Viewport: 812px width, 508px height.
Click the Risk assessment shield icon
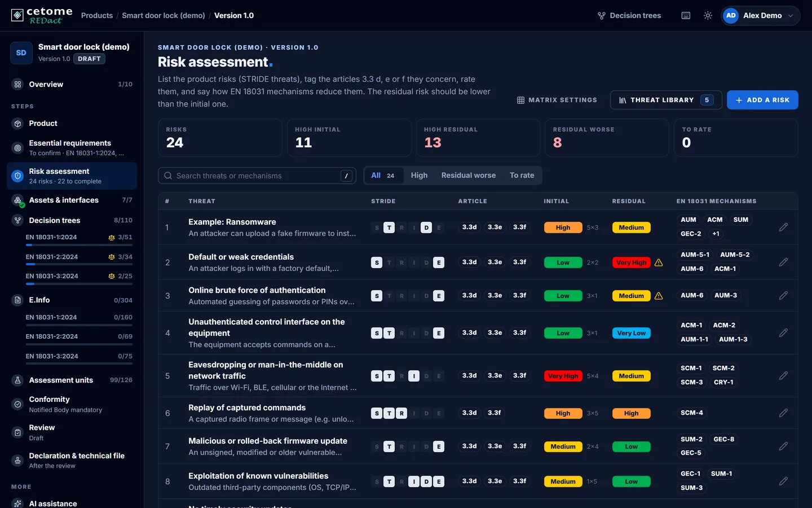pos(17,176)
